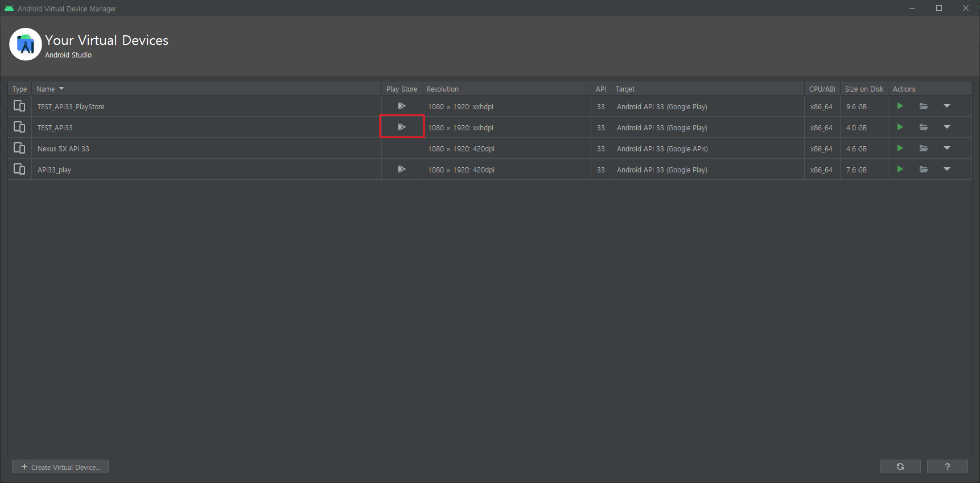
Task: Open actions dropdown for Nexus 5X API 33
Action: pyautogui.click(x=947, y=148)
